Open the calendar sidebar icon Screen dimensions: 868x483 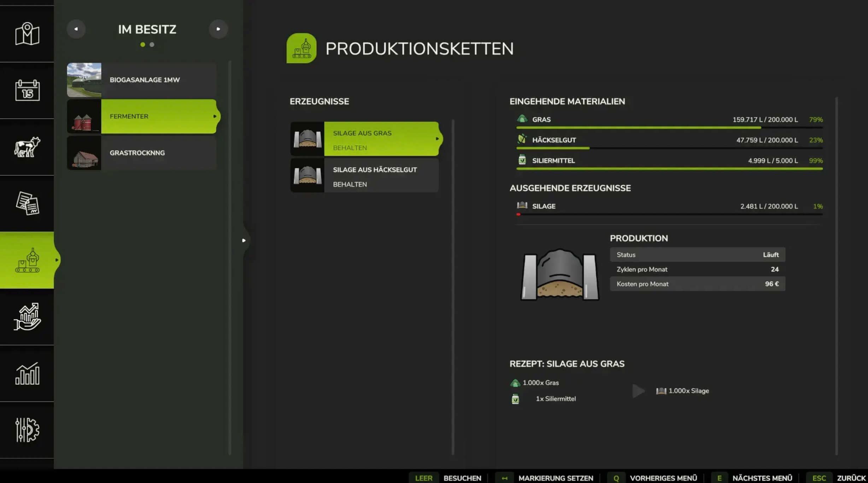click(x=27, y=90)
